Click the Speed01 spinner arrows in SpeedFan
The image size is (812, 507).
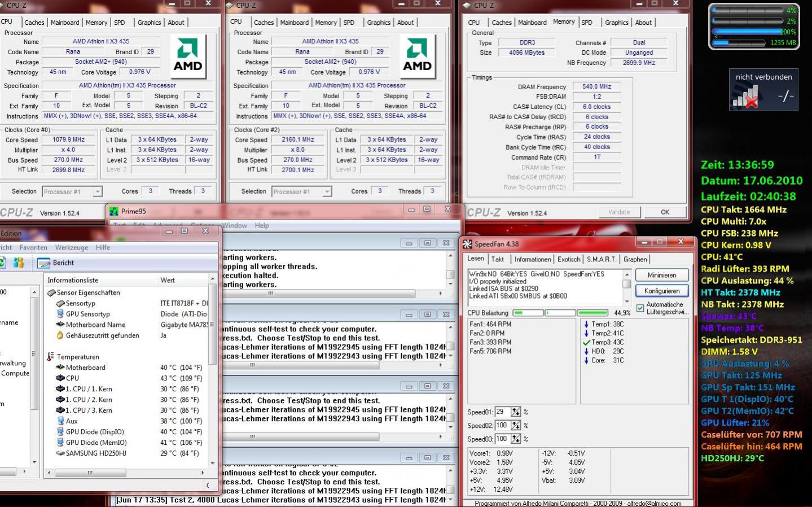point(516,412)
